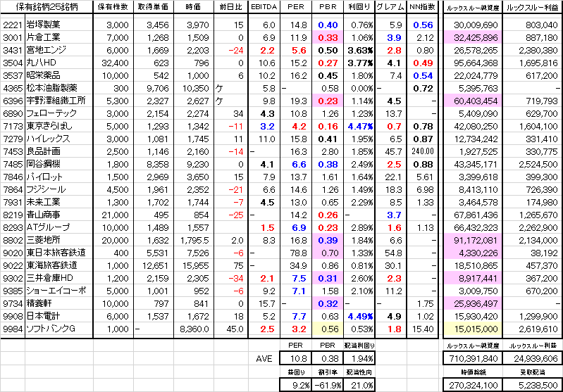Viewport: 563px width, 392px height.
Task: Click stock name 三菱地所
Action: pos(44,240)
